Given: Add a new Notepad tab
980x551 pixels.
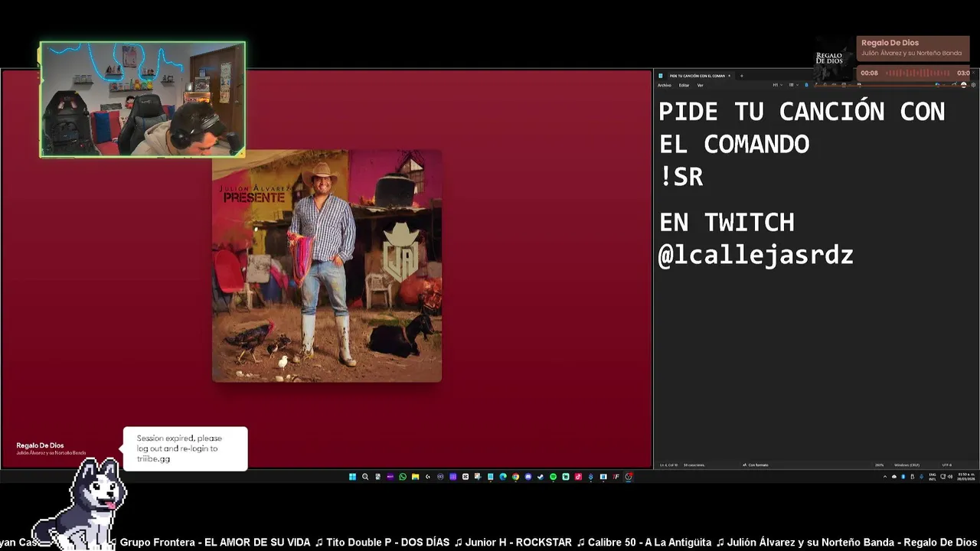Looking at the screenshot, I should tap(742, 76).
